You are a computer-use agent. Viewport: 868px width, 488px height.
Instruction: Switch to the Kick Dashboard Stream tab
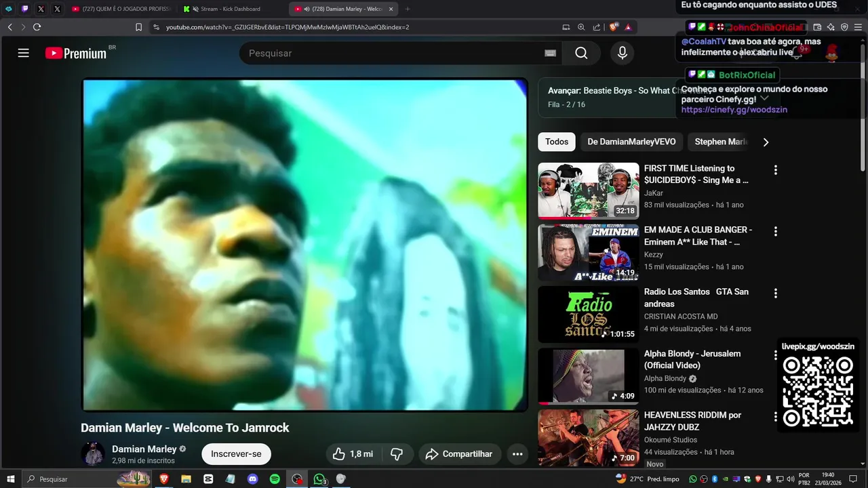230,9
